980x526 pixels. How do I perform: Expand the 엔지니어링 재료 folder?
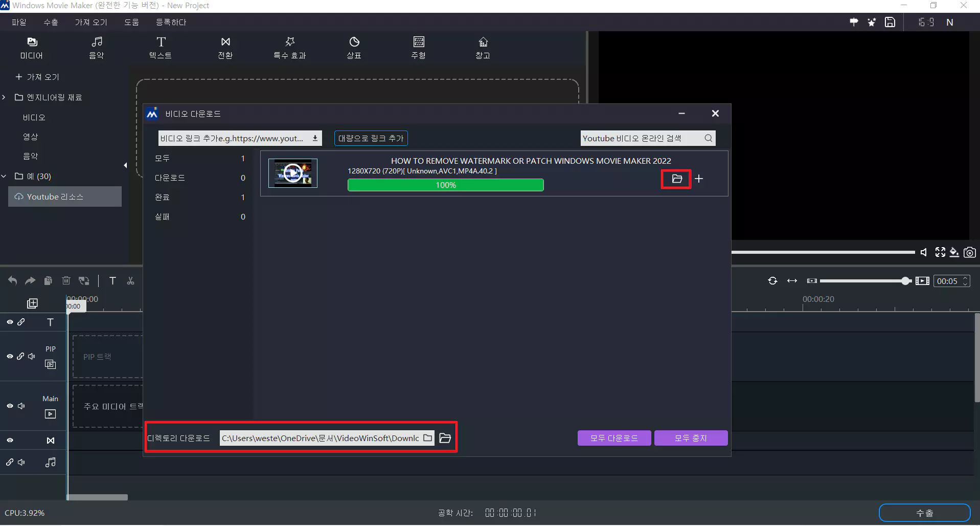[x=4, y=97]
